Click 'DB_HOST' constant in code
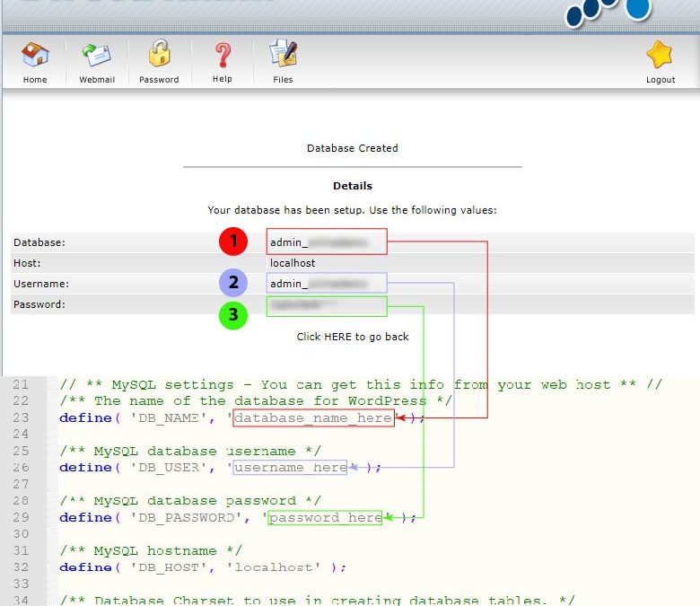700x606 pixels. tap(169, 567)
